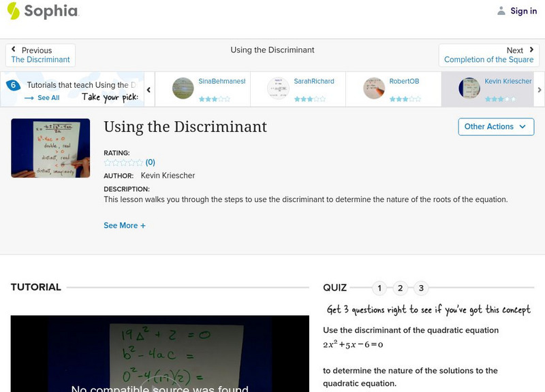Click the Sign in person icon
This screenshot has height=392, width=545.
pos(501,10)
